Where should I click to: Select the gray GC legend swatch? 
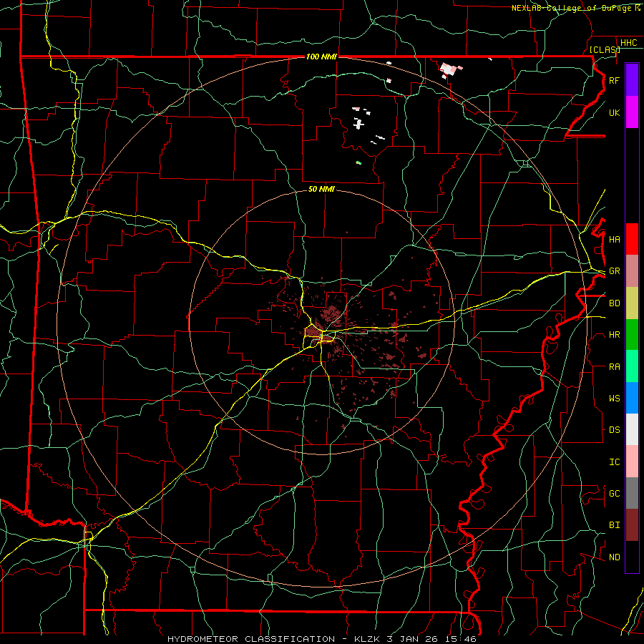click(x=632, y=493)
